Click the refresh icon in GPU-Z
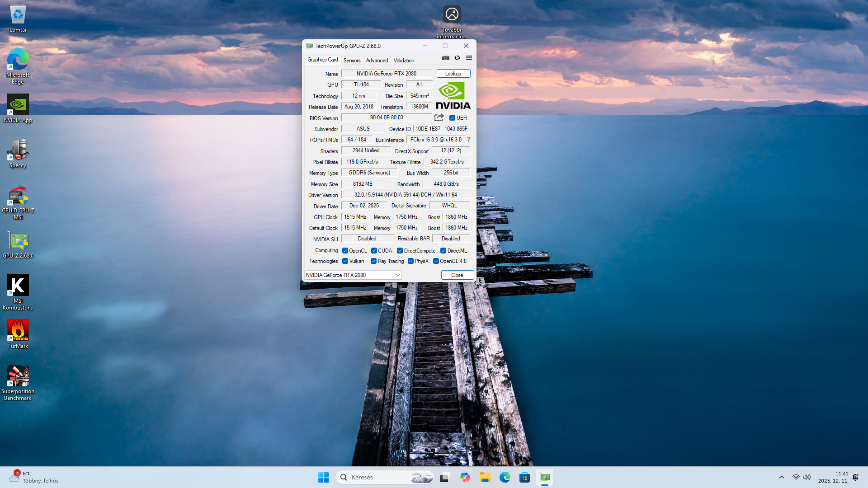 [x=458, y=58]
